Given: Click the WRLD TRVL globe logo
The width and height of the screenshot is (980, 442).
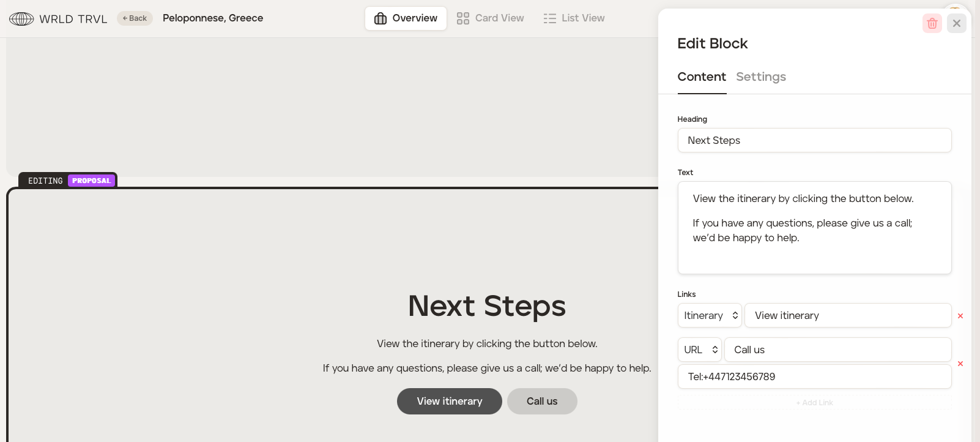Looking at the screenshot, I should [21, 19].
